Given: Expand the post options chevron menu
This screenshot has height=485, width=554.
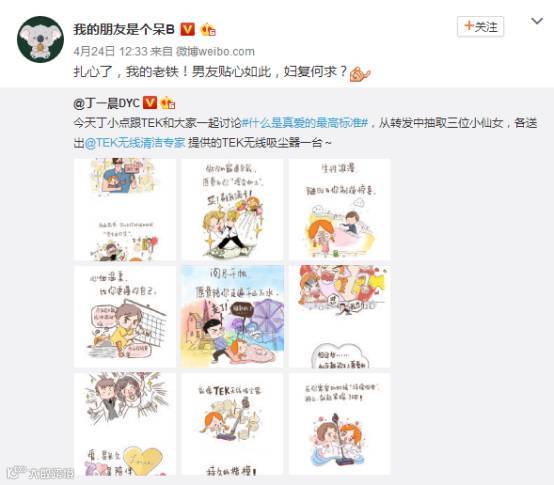Looking at the screenshot, I should tap(537, 22).
